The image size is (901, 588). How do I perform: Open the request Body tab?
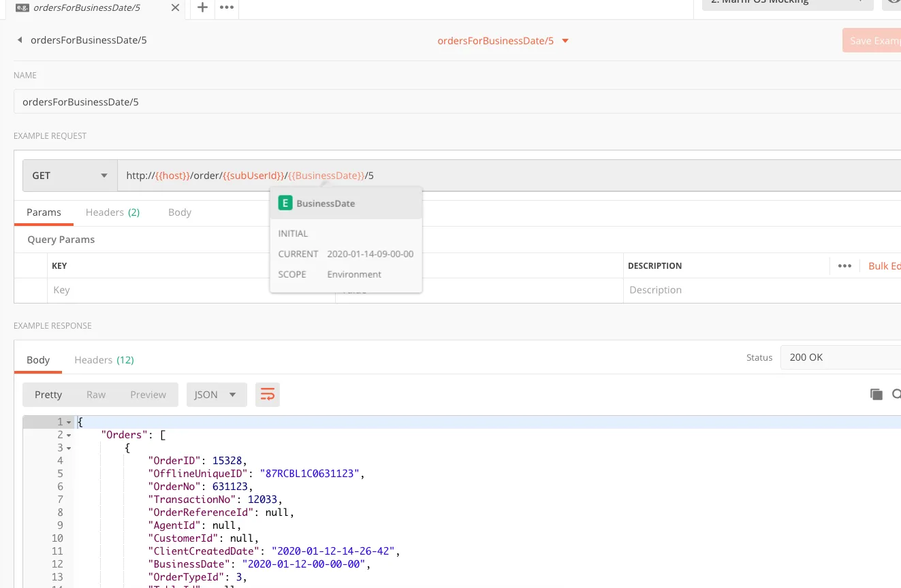pos(180,212)
